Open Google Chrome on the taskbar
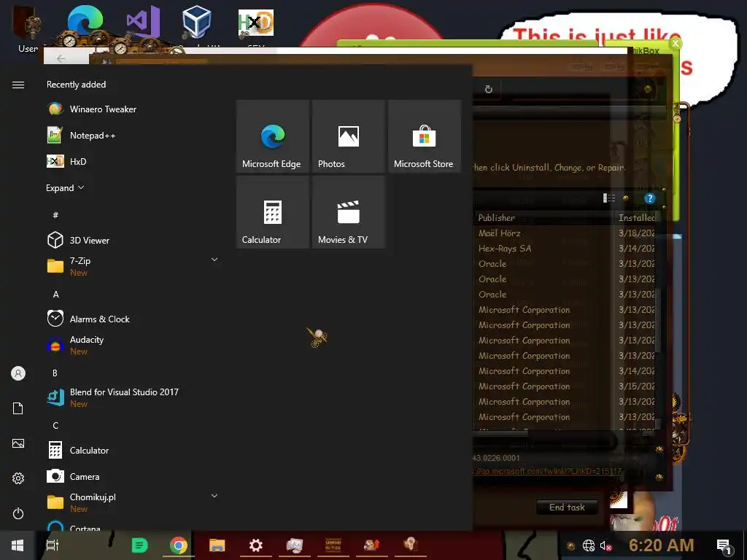747x560 pixels. (179, 545)
